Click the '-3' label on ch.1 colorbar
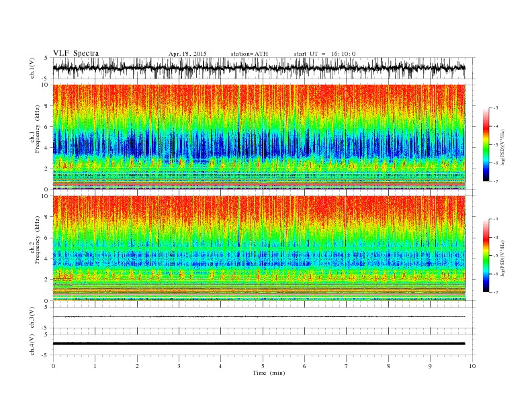Viewport: 532px width, 411px height. tap(496, 108)
